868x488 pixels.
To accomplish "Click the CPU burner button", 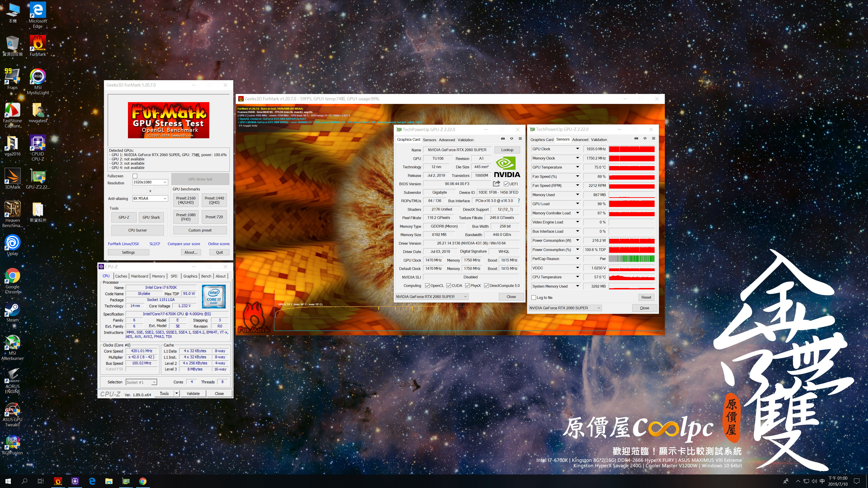I will (x=137, y=230).
